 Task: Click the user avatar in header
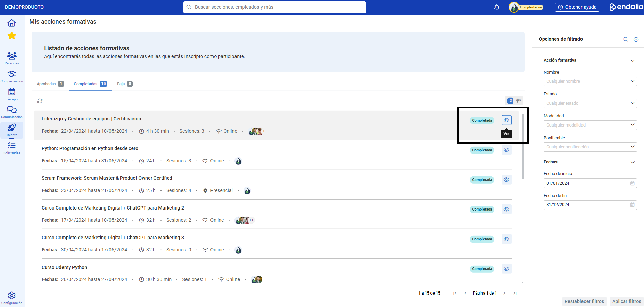(514, 7)
